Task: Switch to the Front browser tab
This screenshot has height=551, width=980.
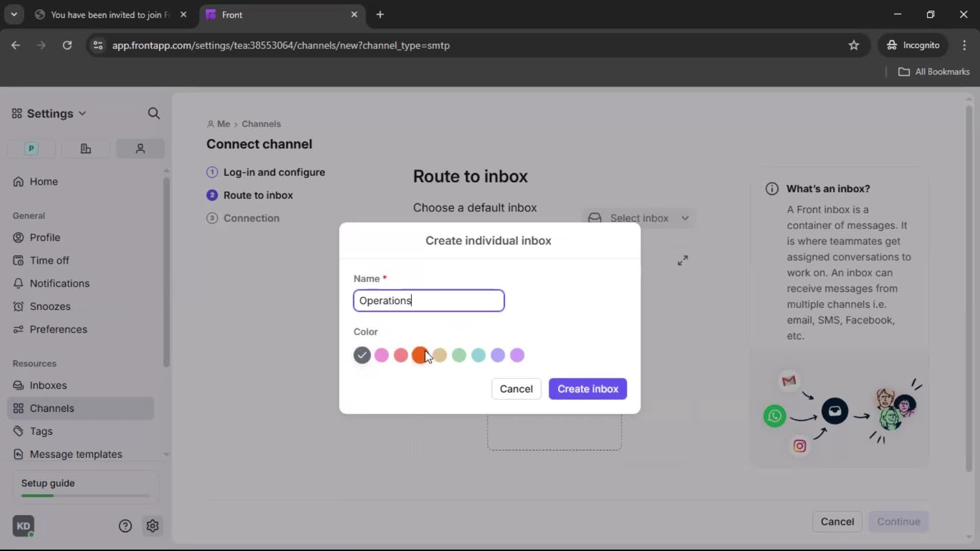Action: click(232, 15)
